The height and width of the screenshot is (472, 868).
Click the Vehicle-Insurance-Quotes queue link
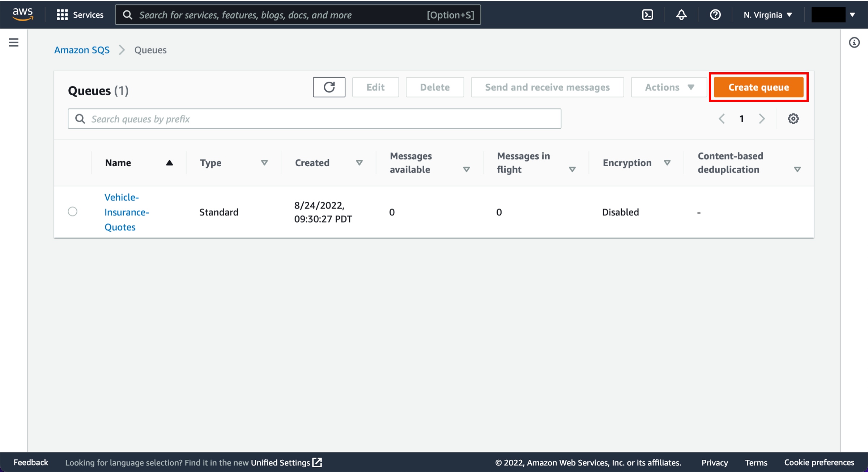pyautogui.click(x=127, y=212)
